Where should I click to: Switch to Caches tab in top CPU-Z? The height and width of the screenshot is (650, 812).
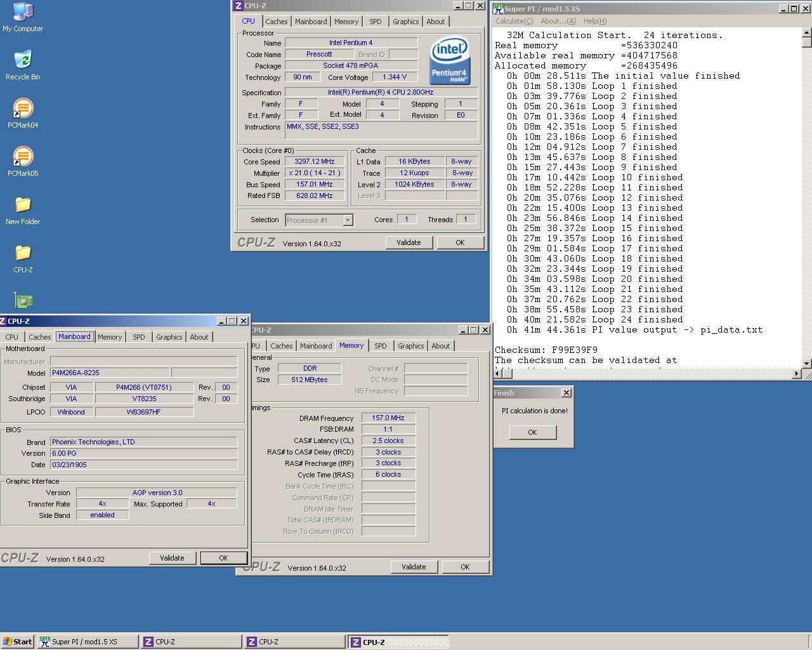tap(277, 22)
